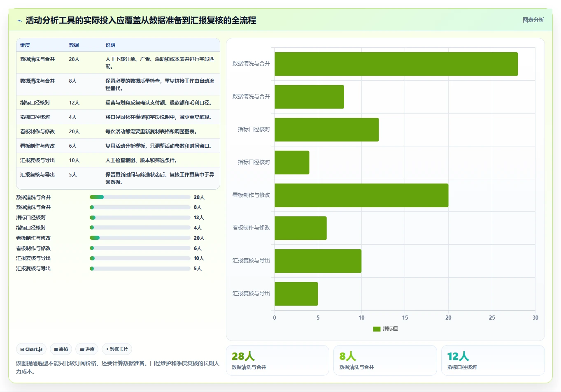Click the Chart.js tag chip

pos(31,349)
